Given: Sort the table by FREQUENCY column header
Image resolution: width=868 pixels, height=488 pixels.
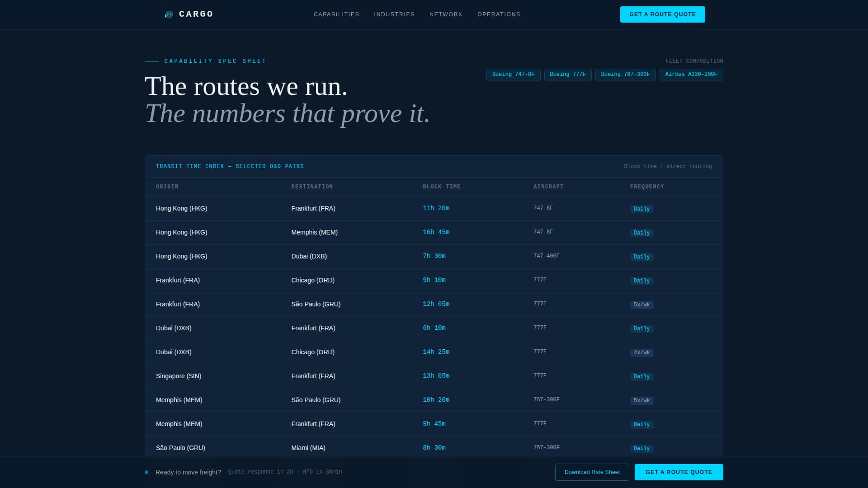Looking at the screenshot, I should pyautogui.click(x=647, y=187).
